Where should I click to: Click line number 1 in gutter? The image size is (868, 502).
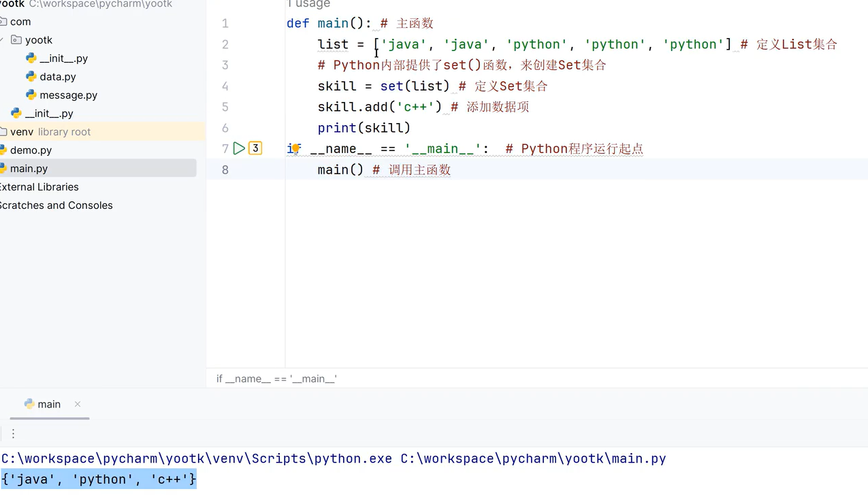225,23
